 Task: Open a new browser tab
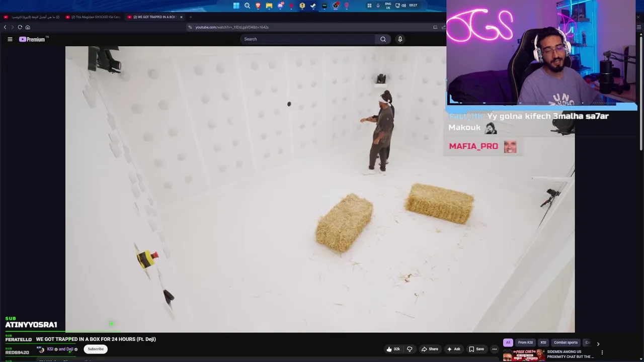(191, 17)
